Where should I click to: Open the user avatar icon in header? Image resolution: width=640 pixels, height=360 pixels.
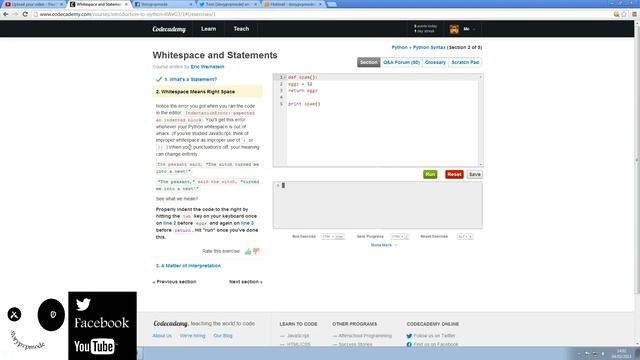pos(454,29)
